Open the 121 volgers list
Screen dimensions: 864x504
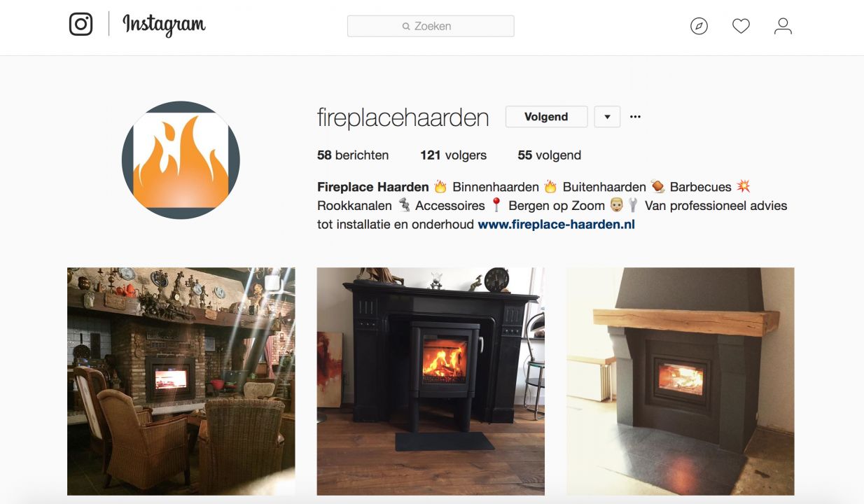(453, 155)
